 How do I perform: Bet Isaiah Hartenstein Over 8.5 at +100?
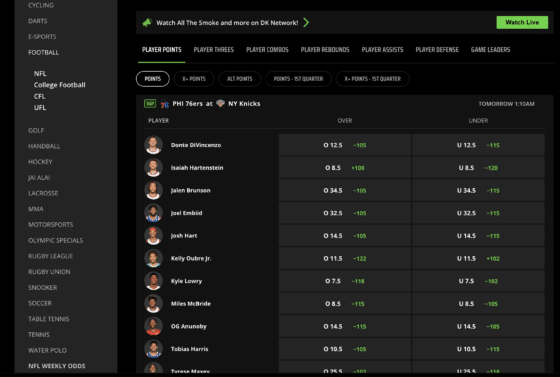tap(345, 168)
